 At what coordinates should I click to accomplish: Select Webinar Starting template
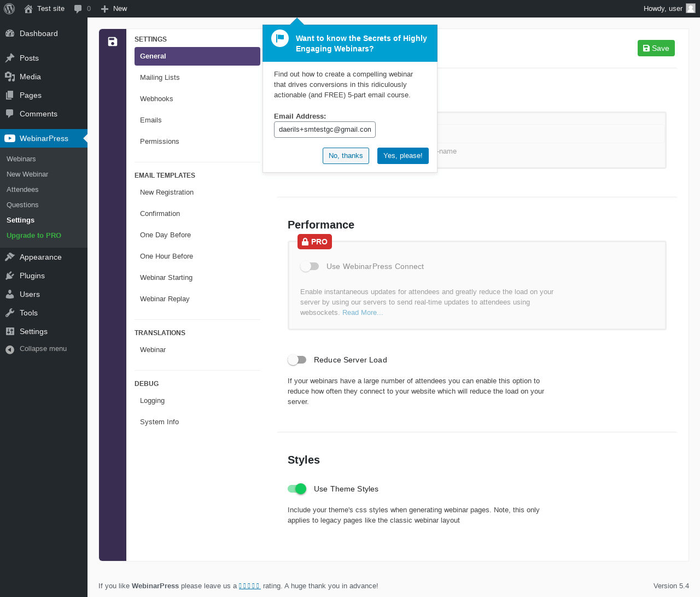(197, 278)
